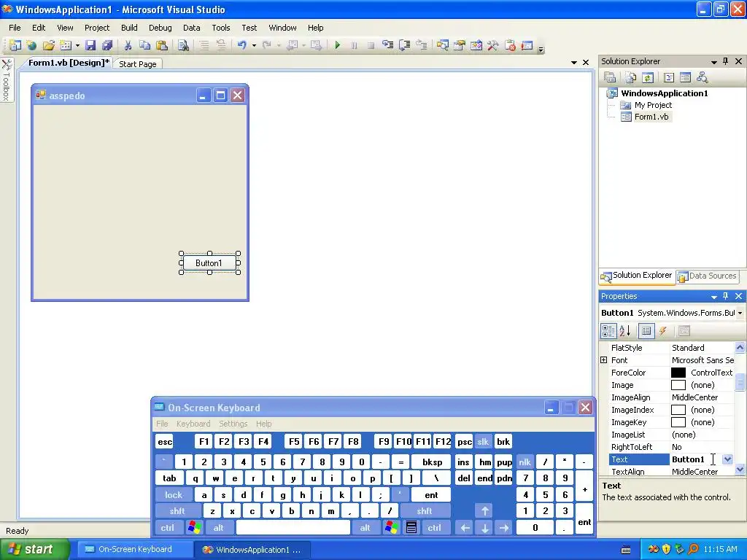The image size is (747, 560).
Task: Click View Code icon in Solution Explorer
Action: click(669, 77)
